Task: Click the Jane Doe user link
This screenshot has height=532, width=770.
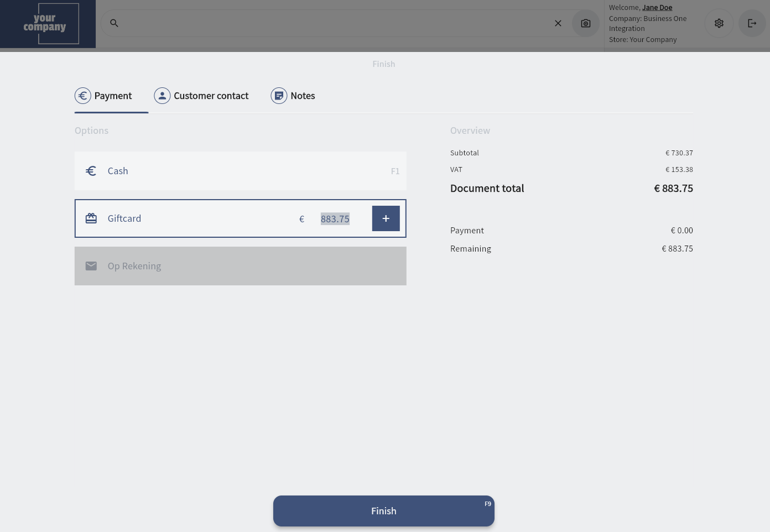Action: (657, 7)
